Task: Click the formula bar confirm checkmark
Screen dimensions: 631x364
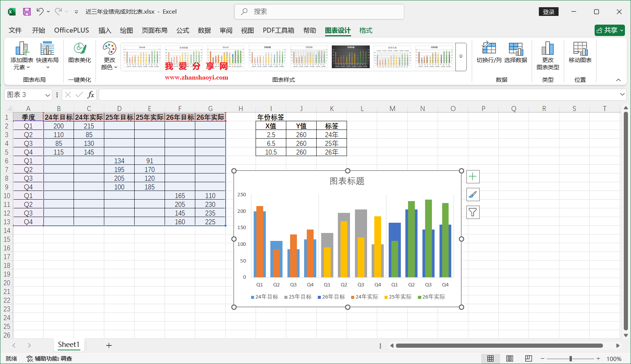Action: [x=79, y=95]
